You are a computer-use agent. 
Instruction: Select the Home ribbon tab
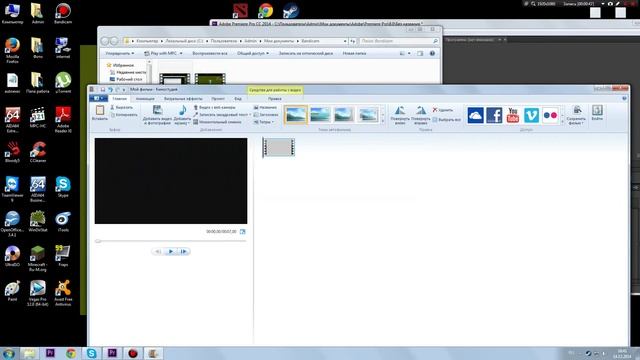pos(120,99)
